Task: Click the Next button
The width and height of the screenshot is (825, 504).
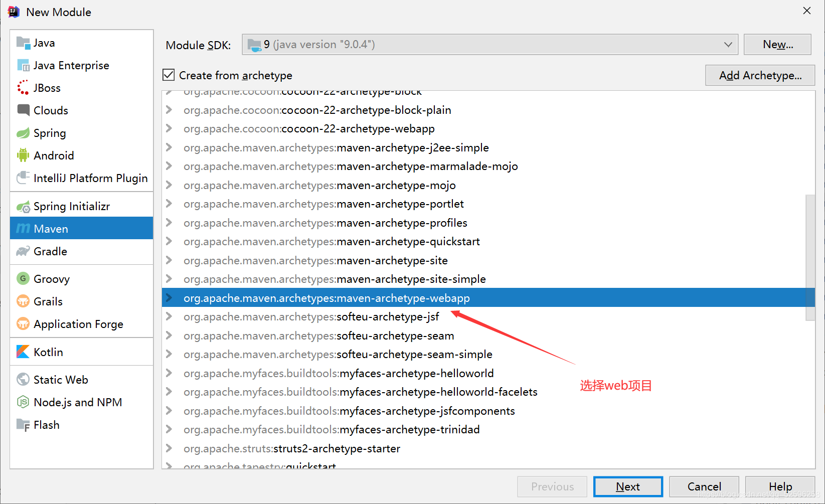Action: point(628,486)
